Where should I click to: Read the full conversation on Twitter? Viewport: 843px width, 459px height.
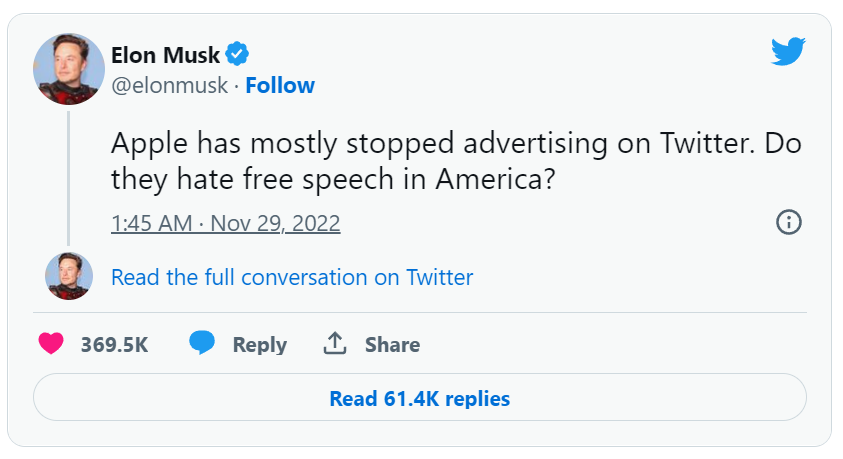pos(292,277)
